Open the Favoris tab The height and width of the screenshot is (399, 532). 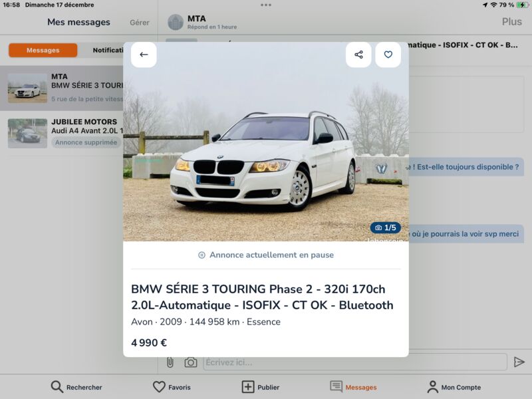point(172,387)
